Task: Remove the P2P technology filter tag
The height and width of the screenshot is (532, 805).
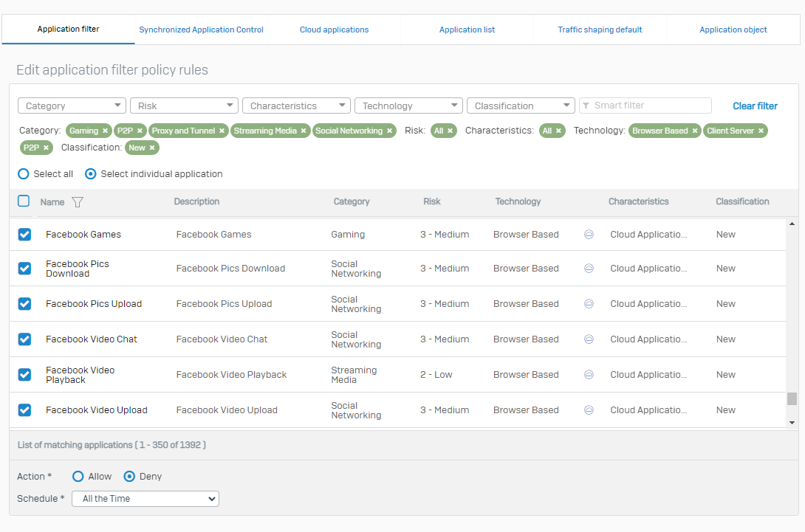Action: coord(47,148)
